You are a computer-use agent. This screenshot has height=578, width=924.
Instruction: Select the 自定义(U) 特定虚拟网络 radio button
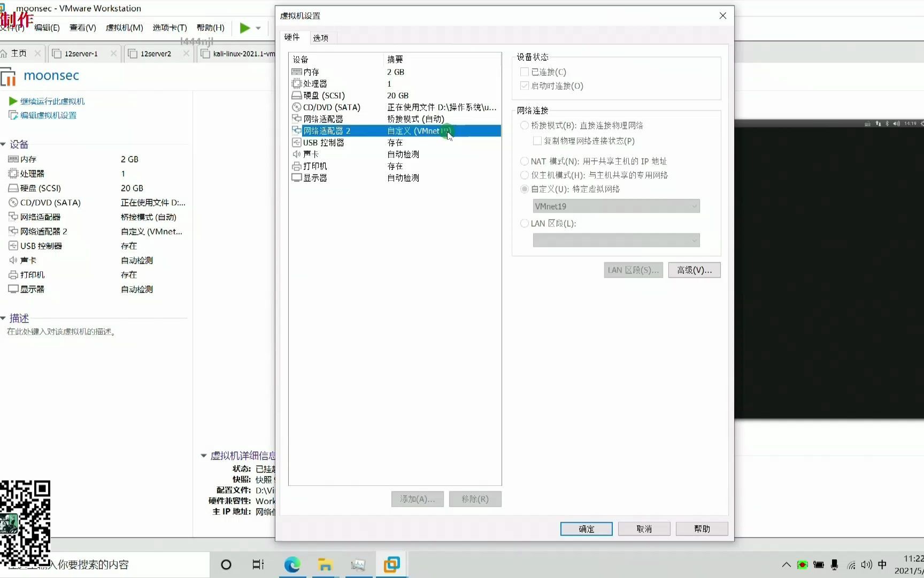[x=525, y=189]
